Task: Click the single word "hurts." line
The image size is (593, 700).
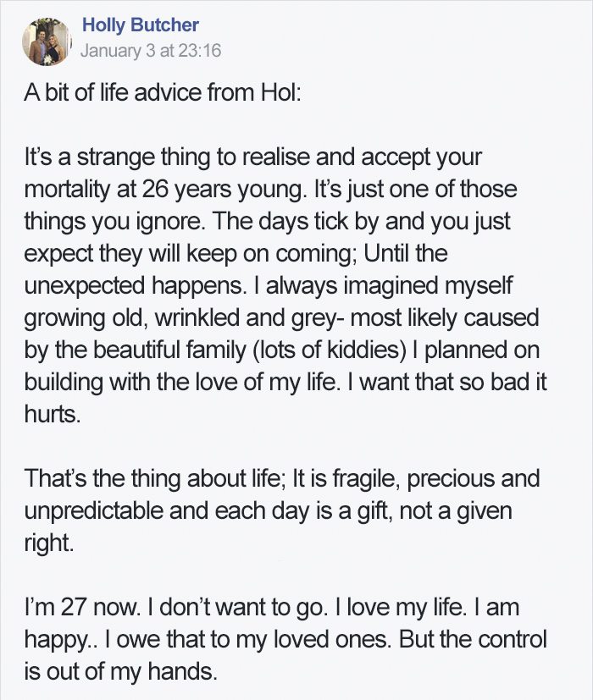Action: 53,414
